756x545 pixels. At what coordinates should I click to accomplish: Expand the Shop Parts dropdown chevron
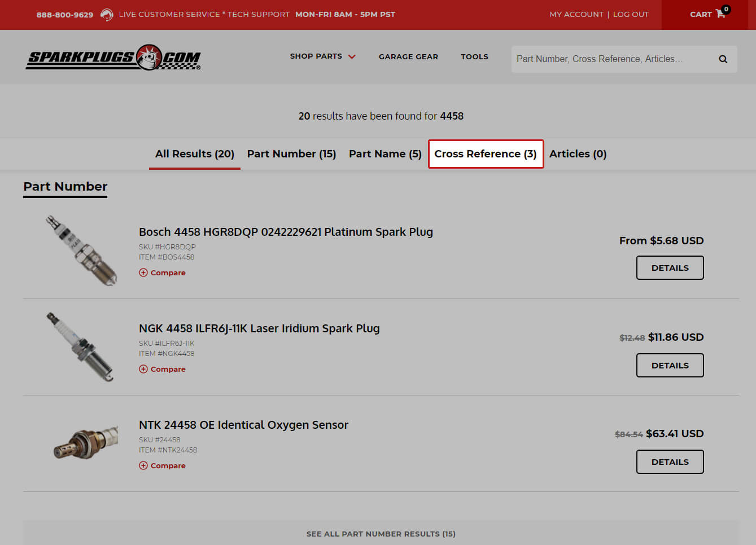pyautogui.click(x=352, y=56)
